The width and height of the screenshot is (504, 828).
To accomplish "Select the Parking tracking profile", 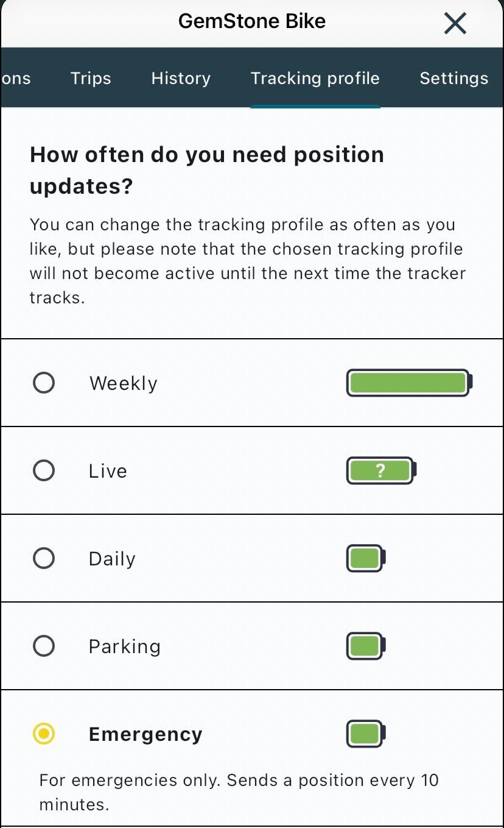I will click(43, 646).
